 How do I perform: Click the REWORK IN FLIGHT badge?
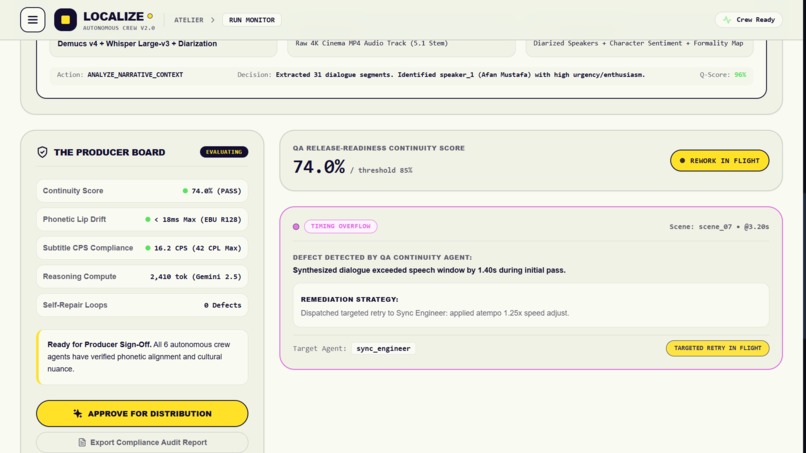[719, 160]
